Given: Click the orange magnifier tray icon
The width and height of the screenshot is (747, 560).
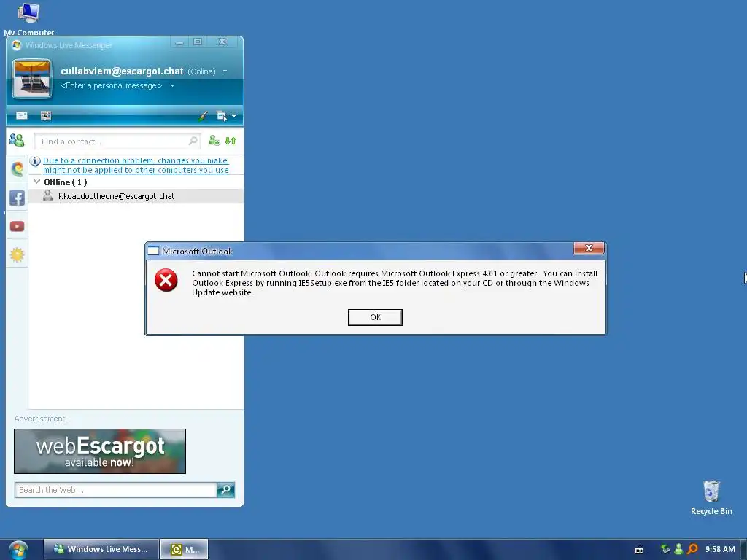Looking at the screenshot, I should coord(693,549).
